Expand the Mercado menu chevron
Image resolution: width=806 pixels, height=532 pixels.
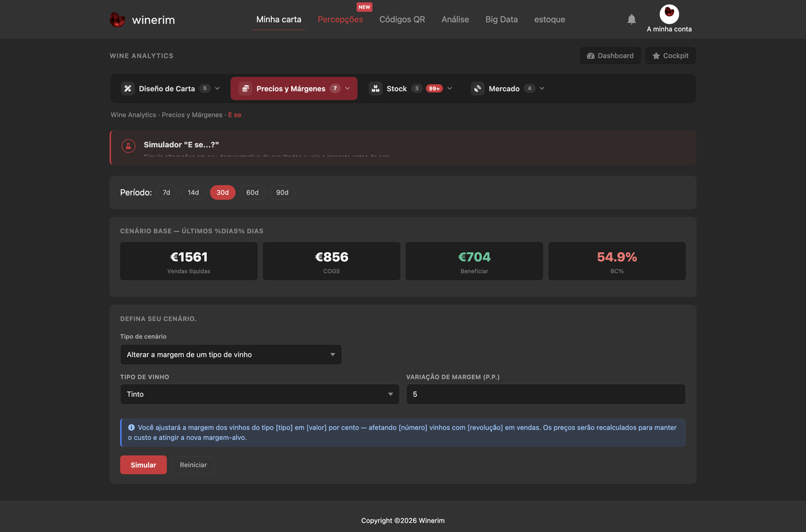pos(542,89)
